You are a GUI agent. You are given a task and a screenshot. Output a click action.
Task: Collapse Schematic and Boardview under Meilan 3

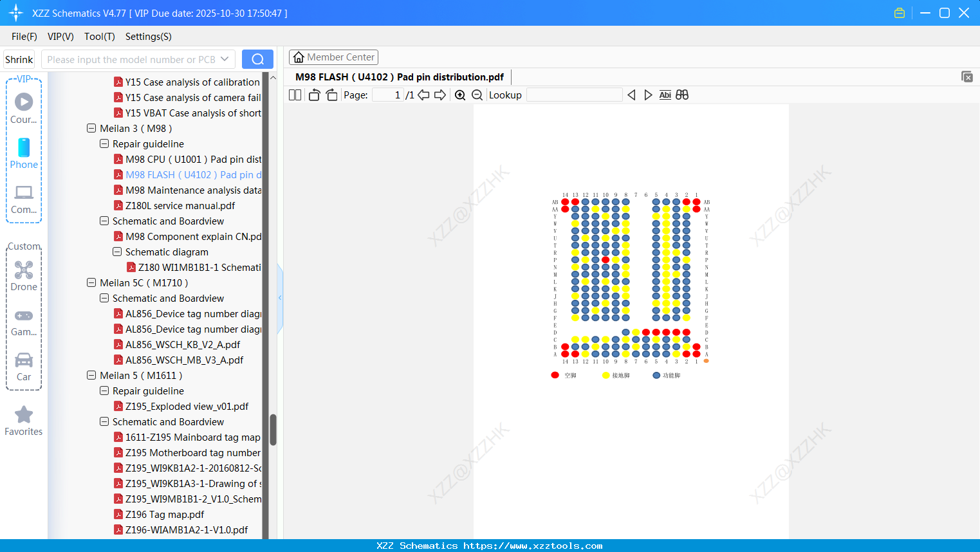coord(104,221)
